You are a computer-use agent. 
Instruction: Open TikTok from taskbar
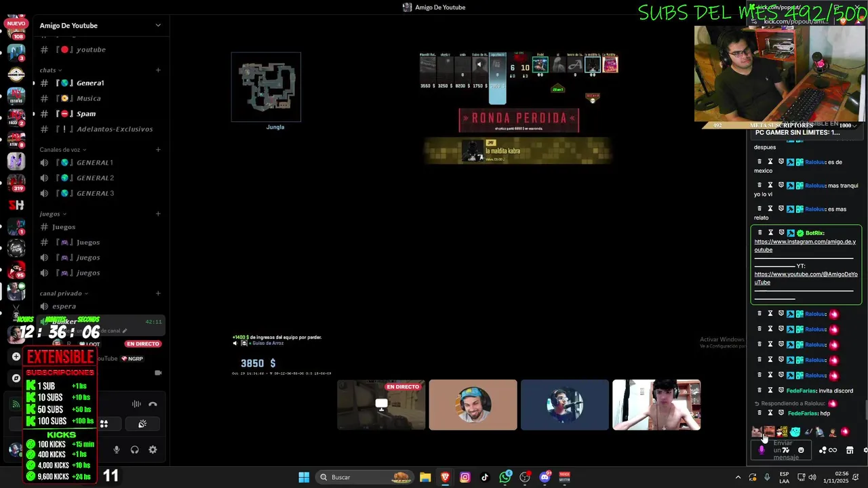485,477
